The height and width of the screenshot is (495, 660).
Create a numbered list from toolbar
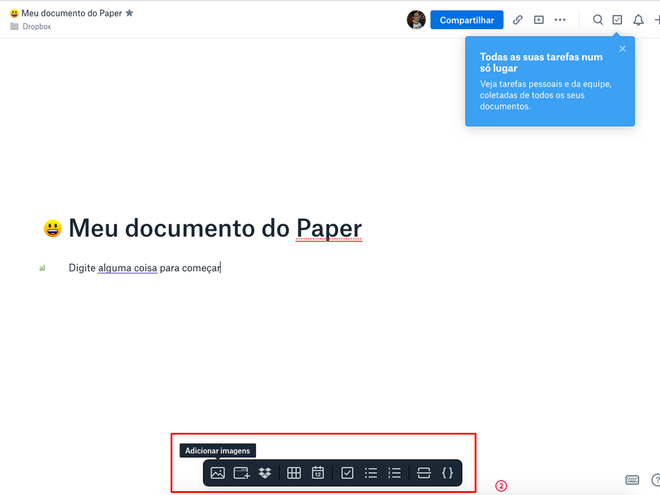(x=394, y=473)
